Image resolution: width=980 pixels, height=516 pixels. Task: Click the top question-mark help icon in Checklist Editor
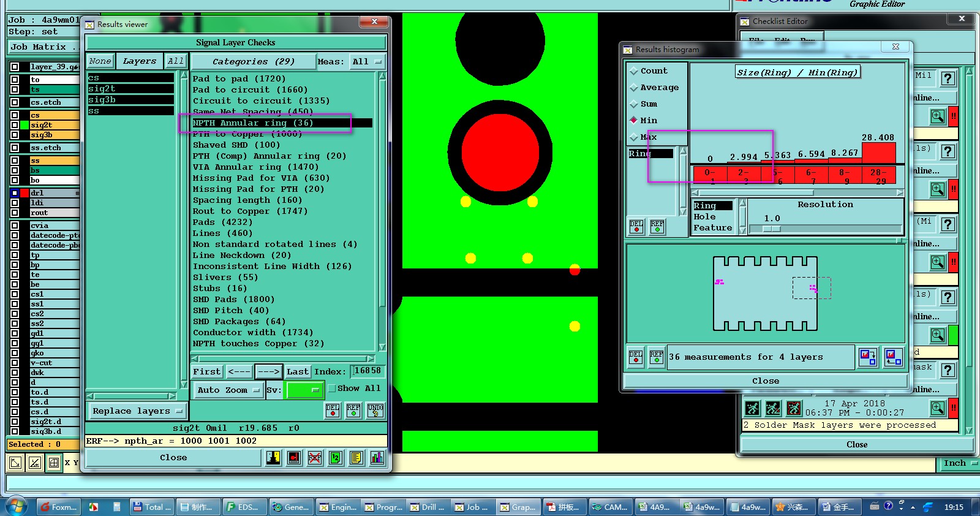pos(948,78)
